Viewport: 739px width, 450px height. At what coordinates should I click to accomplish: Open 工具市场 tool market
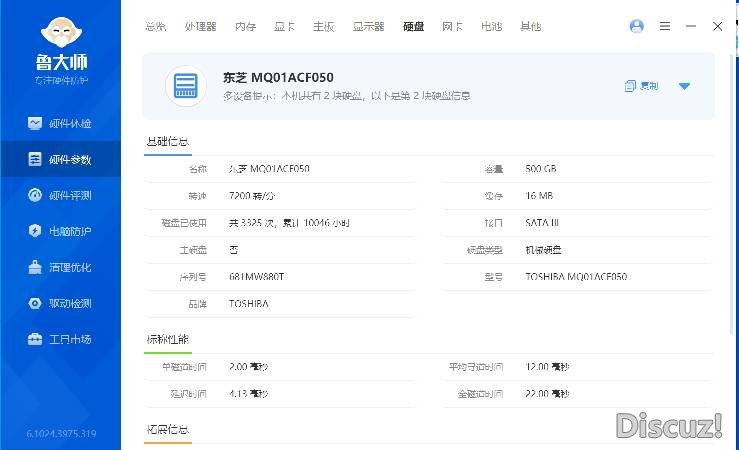click(x=60, y=339)
